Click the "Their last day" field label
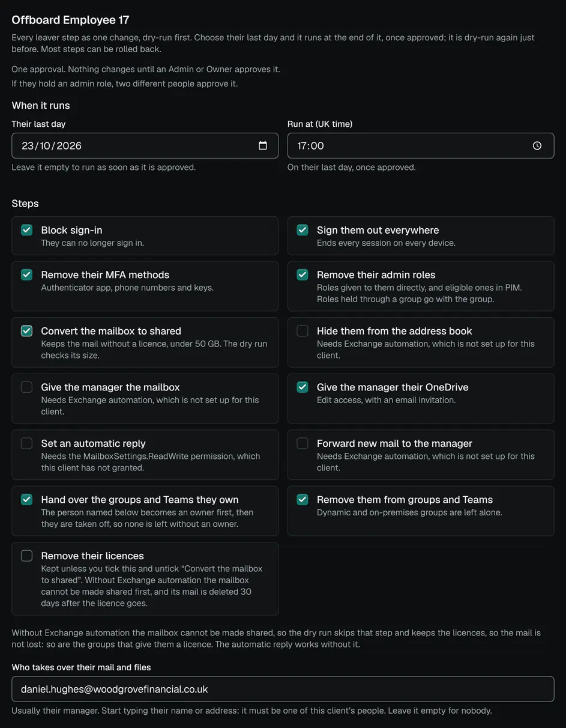Image resolution: width=566 pixels, height=728 pixels. point(38,124)
